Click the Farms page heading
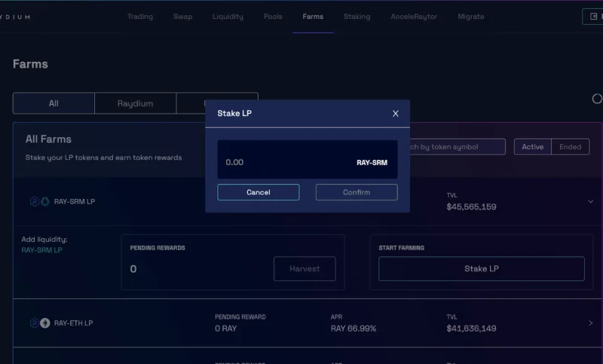The width and height of the screenshot is (603, 364). [30, 64]
